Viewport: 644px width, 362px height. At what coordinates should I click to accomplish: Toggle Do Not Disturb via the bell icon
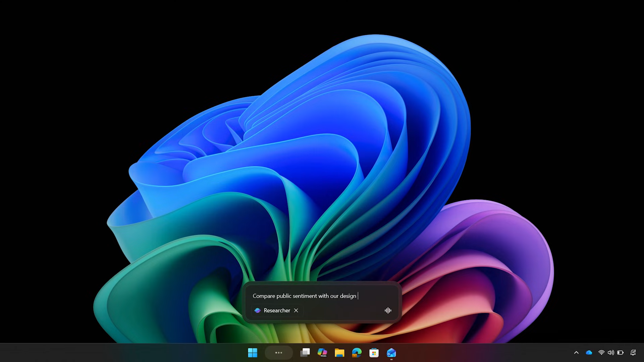633,353
